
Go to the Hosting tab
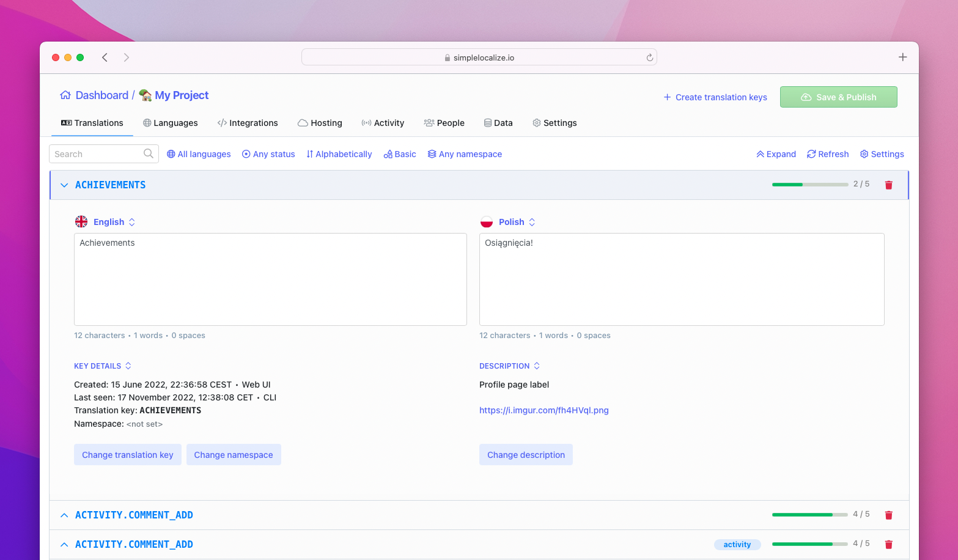320,123
